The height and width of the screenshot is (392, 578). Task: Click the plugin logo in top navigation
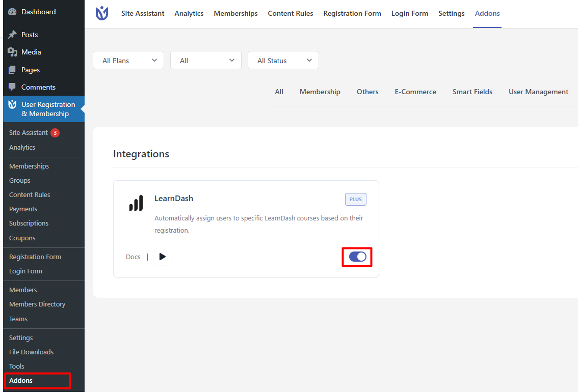(x=102, y=13)
